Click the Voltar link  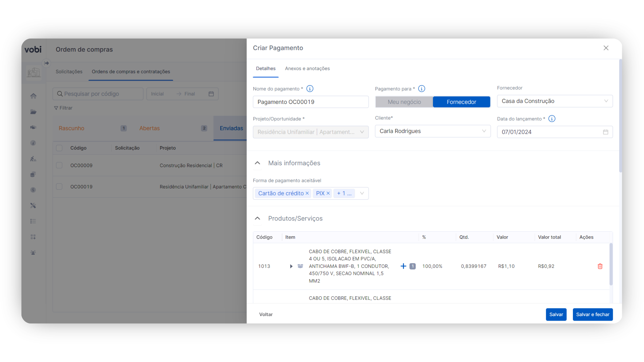[266, 314]
